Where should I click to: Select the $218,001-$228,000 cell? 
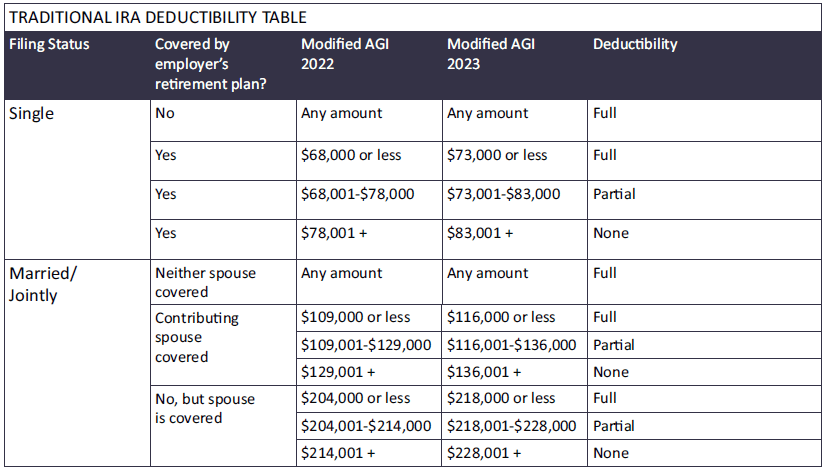pyautogui.click(x=511, y=426)
